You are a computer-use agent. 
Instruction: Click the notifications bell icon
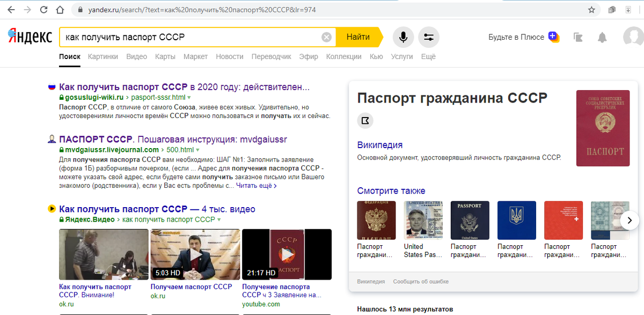click(602, 37)
